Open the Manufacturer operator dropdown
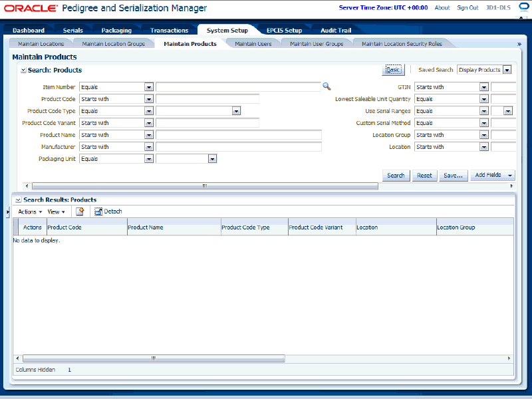The width and height of the screenshot is (532, 399). [x=149, y=147]
